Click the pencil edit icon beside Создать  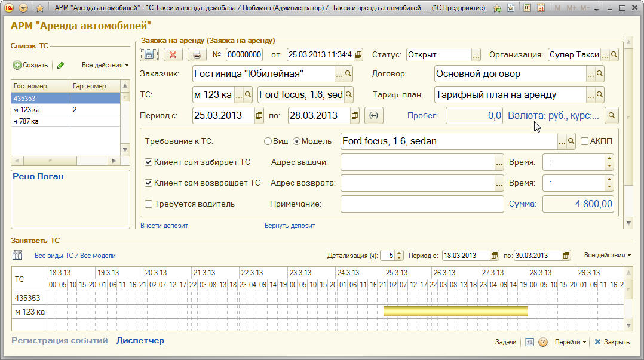point(60,65)
